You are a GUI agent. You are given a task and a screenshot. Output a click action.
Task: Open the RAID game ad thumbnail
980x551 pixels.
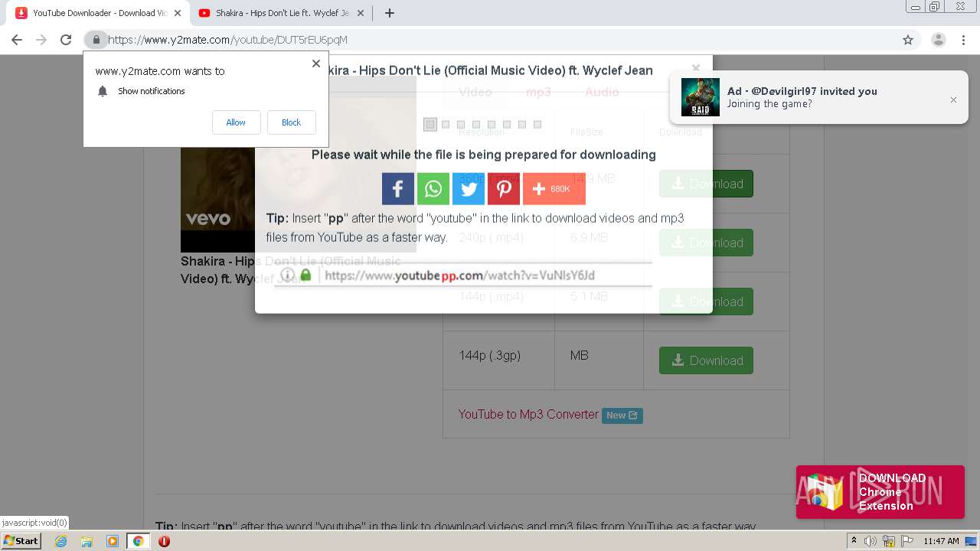click(x=701, y=97)
